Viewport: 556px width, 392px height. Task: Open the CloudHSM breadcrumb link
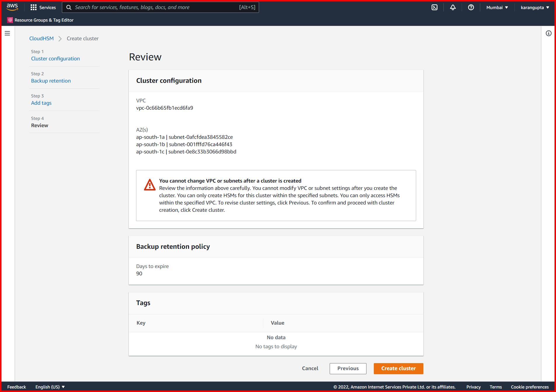41,38
